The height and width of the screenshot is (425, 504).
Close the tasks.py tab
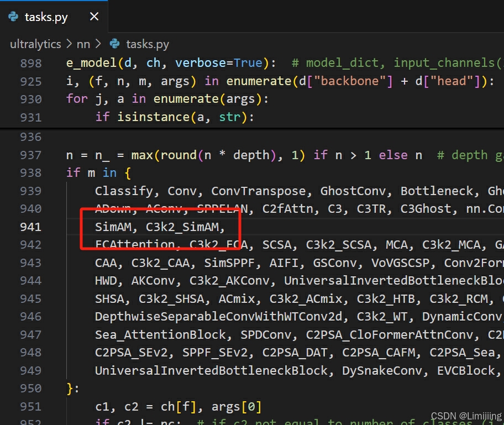point(94,17)
